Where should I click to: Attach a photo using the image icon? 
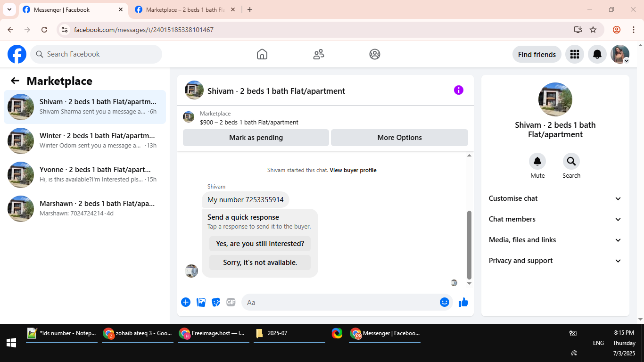tap(201, 302)
